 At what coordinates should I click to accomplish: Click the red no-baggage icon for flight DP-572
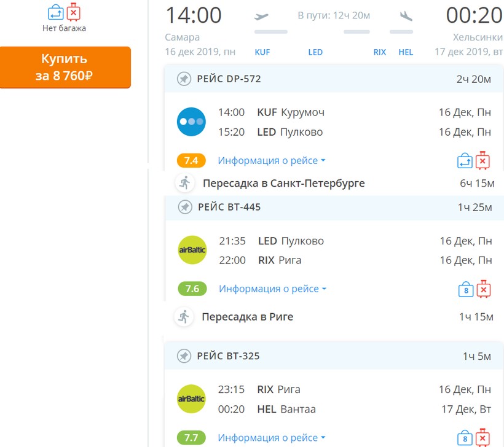pos(483,161)
